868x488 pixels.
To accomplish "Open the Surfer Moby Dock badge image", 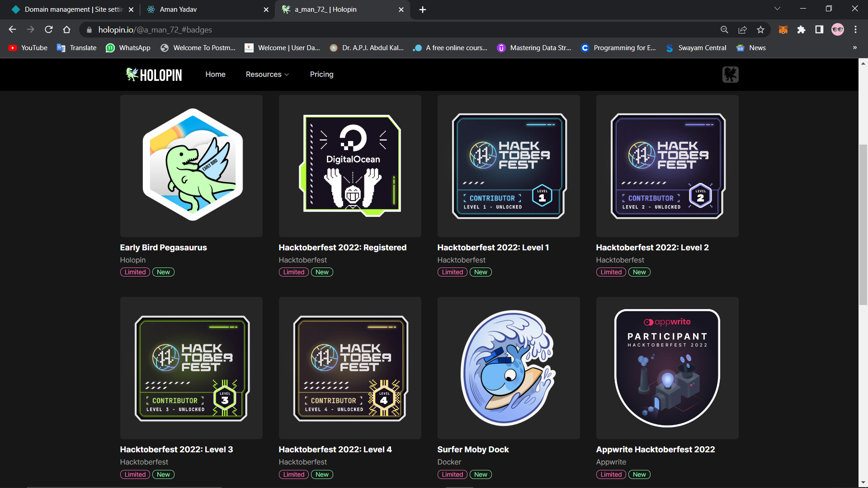I will 509,368.
